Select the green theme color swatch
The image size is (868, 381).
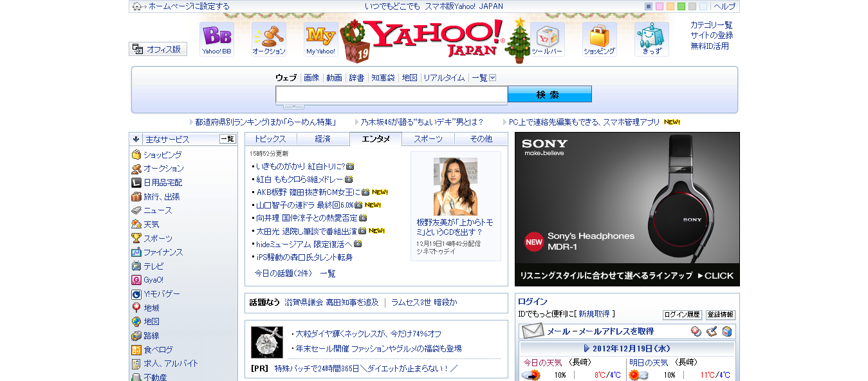pyautogui.click(x=681, y=6)
